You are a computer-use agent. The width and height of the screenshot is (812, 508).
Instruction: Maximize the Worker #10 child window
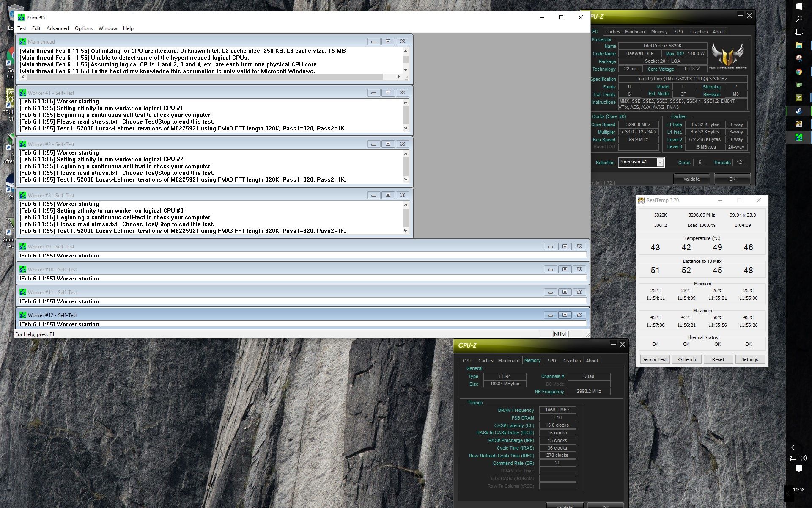click(x=565, y=269)
